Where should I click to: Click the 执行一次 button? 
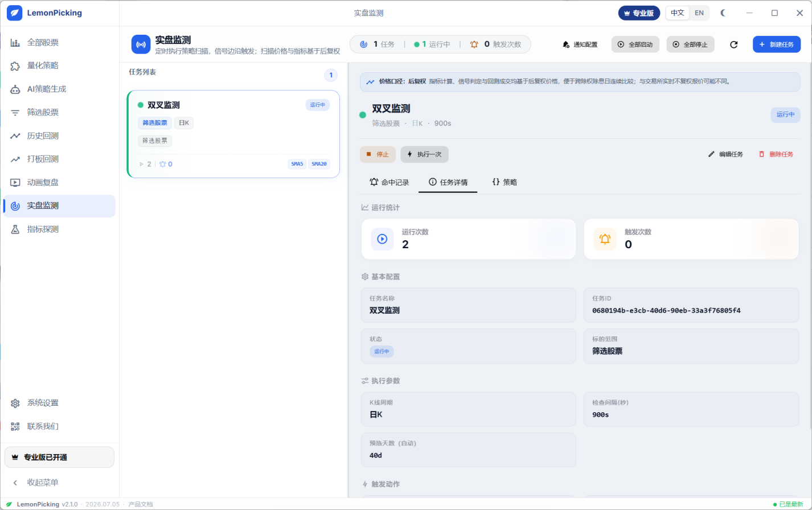tap(424, 154)
